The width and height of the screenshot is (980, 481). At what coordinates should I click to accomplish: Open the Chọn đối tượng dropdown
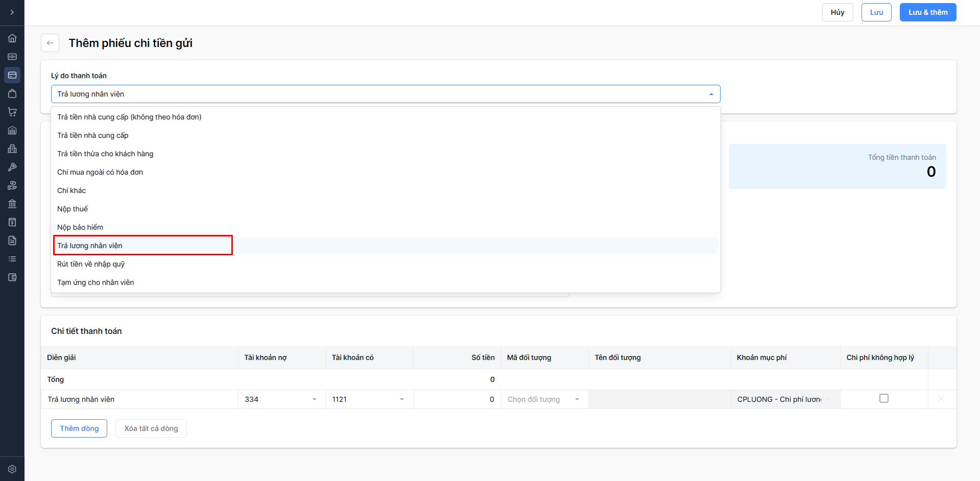pos(543,399)
